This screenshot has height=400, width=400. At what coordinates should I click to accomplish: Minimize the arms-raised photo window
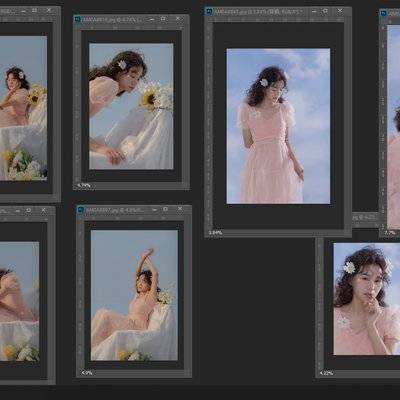click(154, 210)
